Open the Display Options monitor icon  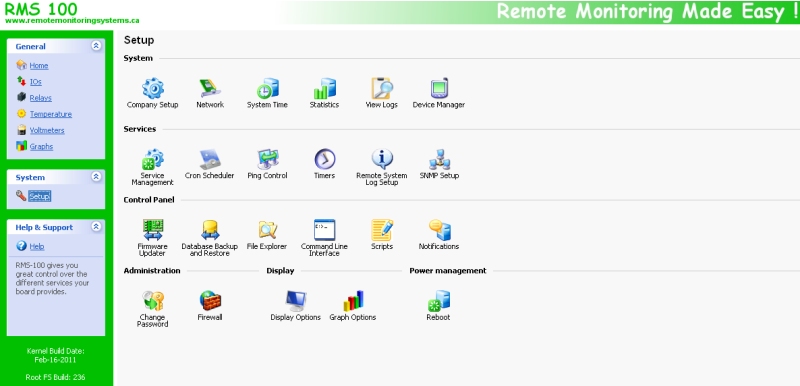pos(295,301)
